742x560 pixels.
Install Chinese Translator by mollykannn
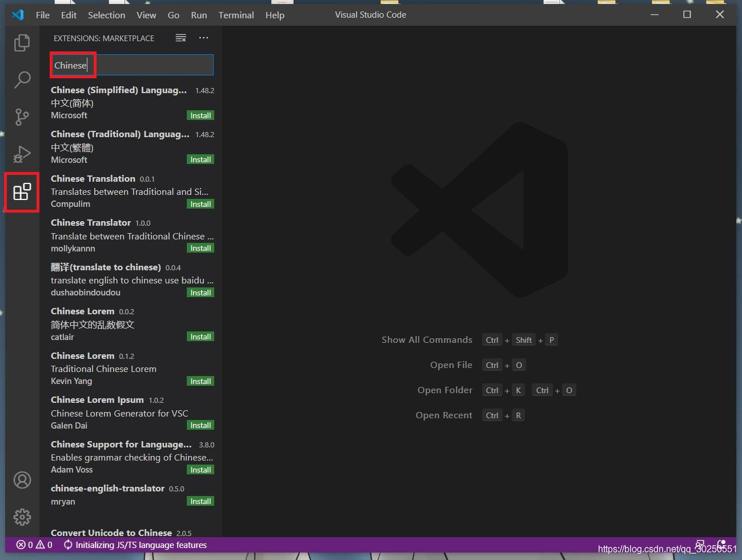pyautogui.click(x=200, y=248)
